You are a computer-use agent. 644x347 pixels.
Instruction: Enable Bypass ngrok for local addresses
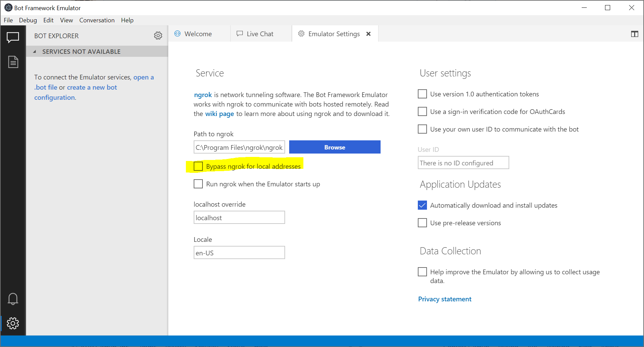click(x=198, y=166)
